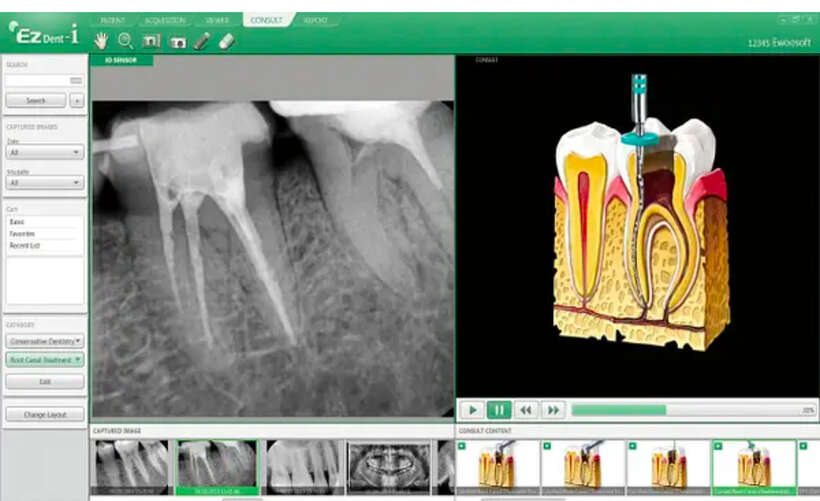Click the camera capture icon
Viewport: 820px width, 501px height.
[x=177, y=41]
